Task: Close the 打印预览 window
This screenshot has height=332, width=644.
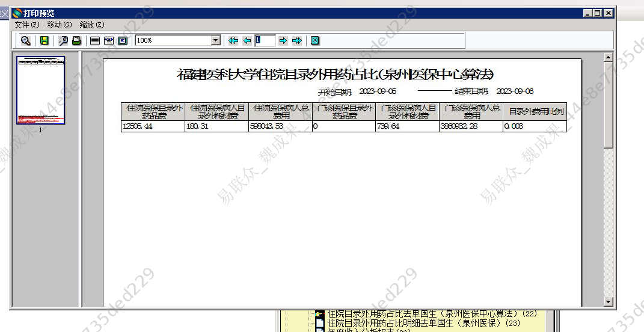Action: pyautogui.click(x=609, y=13)
